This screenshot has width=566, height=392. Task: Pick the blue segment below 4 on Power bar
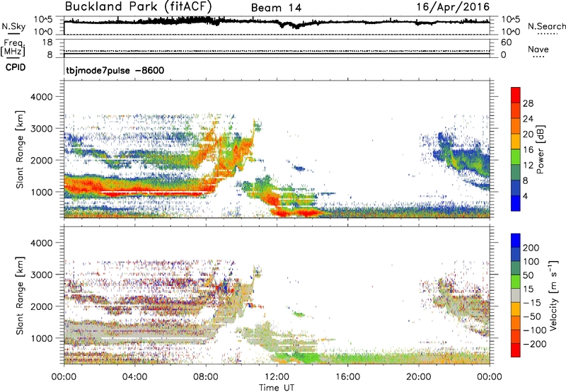[516, 204]
